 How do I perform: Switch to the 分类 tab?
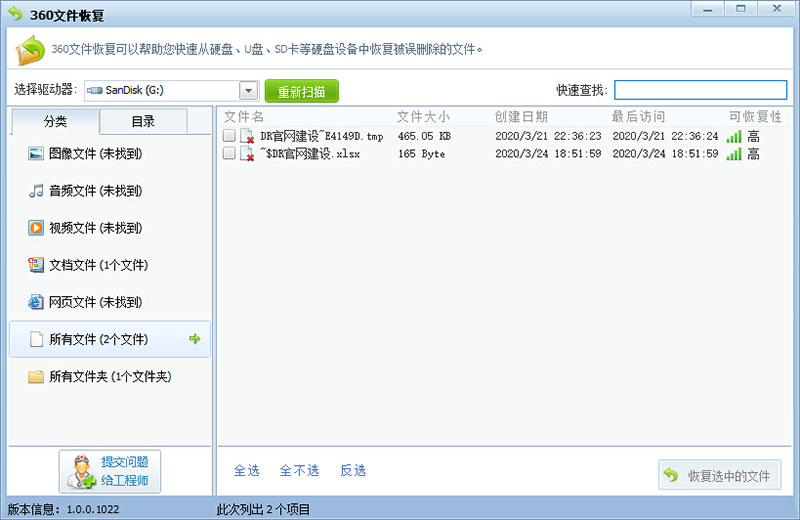(x=55, y=121)
